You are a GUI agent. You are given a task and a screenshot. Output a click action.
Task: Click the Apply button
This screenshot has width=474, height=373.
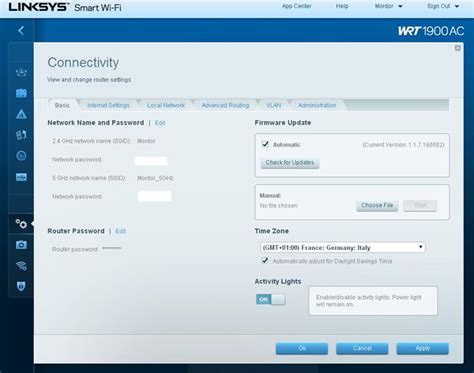422,348
